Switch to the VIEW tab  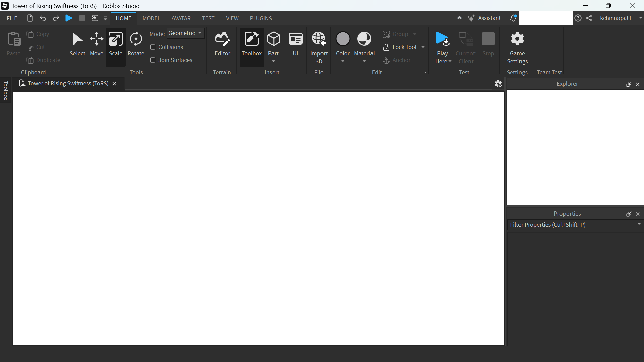pyautogui.click(x=232, y=18)
